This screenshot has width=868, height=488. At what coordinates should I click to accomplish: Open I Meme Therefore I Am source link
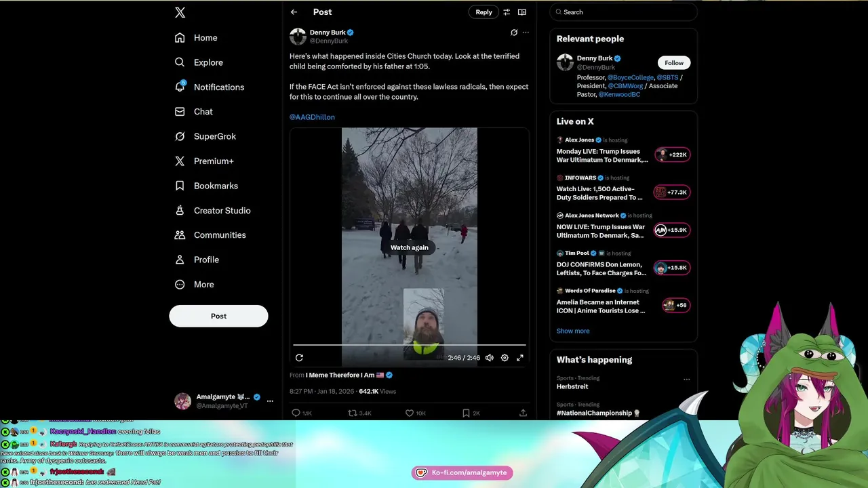point(349,375)
